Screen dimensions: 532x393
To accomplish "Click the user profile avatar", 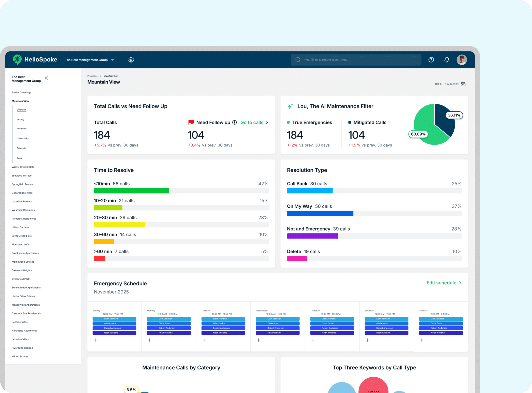I will tap(462, 60).
